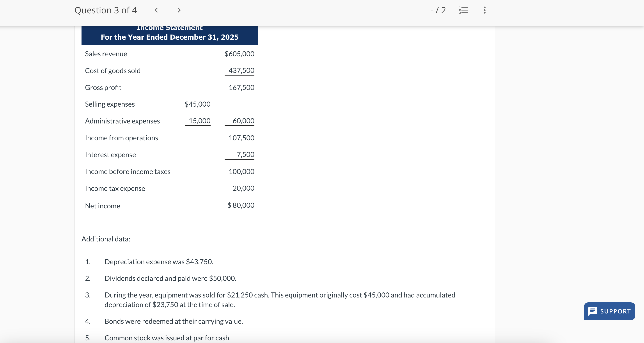This screenshot has height=343, width=644.
Task: Click the Gross profit value 167,500
Action: click(241, 87)
